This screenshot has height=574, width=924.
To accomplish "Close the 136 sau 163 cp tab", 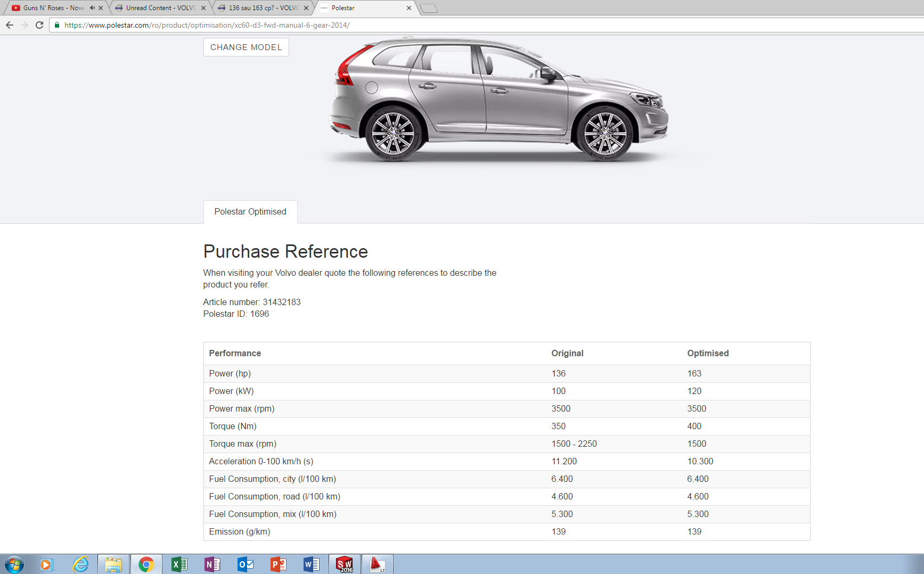I will click(306, 8).
